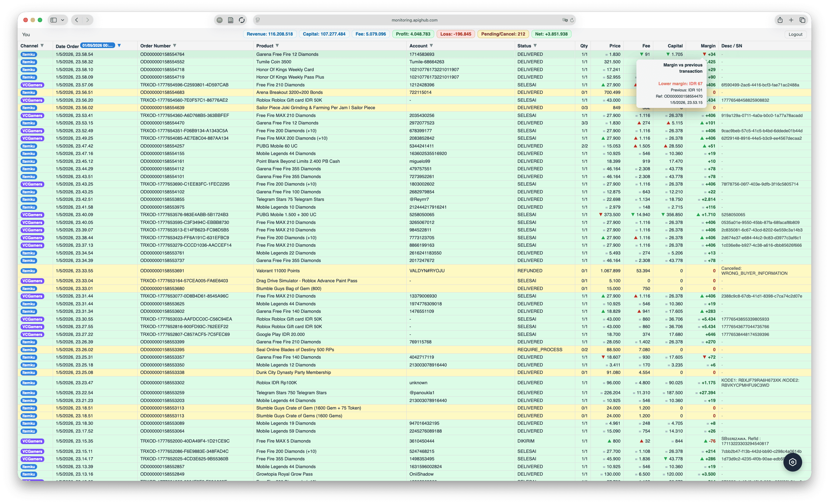The image size is (829, 504).
Task: Click 'Cancelled: WRONG_BUYER_INFORMATION' description
Action: (x=754, y=271)
